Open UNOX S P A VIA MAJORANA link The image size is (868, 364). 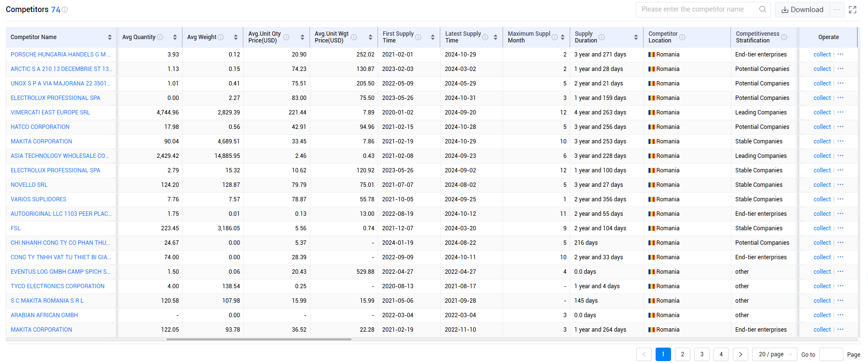tap(61, 84)
